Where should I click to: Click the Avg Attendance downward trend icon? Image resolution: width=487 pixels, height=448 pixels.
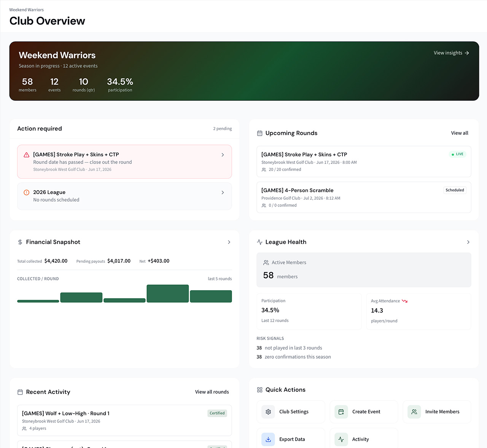coord(405,301)
